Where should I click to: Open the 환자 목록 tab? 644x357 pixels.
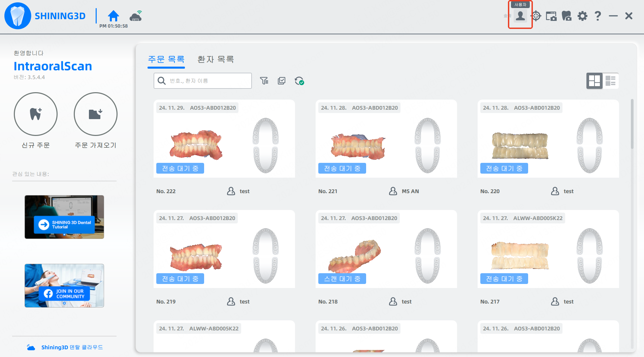(x=216, y=60)
